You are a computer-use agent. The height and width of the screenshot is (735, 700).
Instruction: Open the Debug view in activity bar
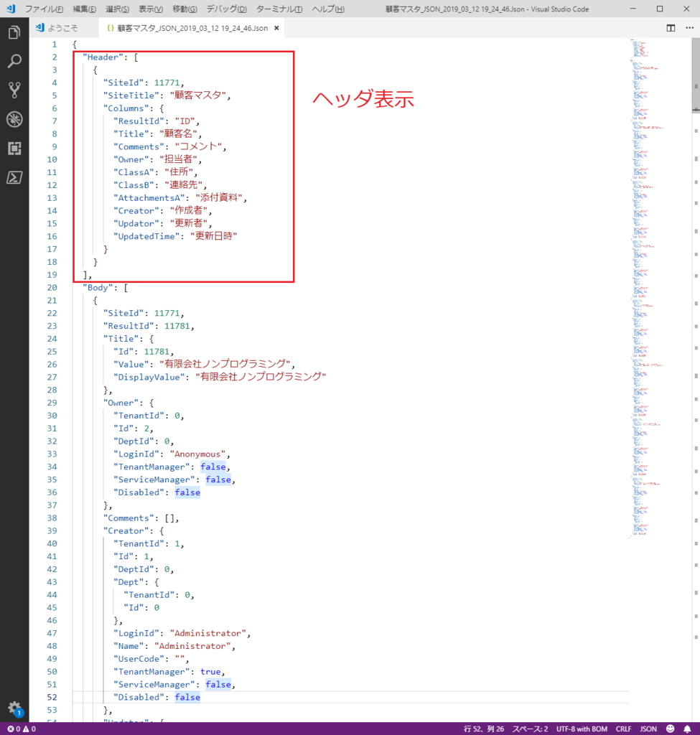(14, 119)
